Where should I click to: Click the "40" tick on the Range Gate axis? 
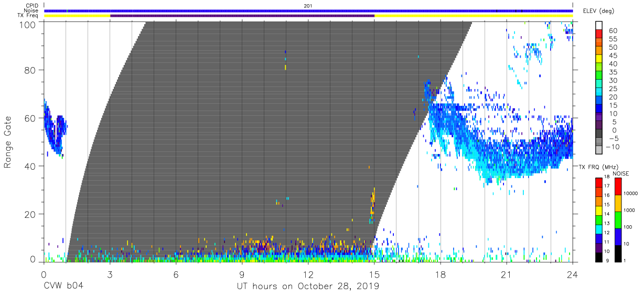click(30, 166)
